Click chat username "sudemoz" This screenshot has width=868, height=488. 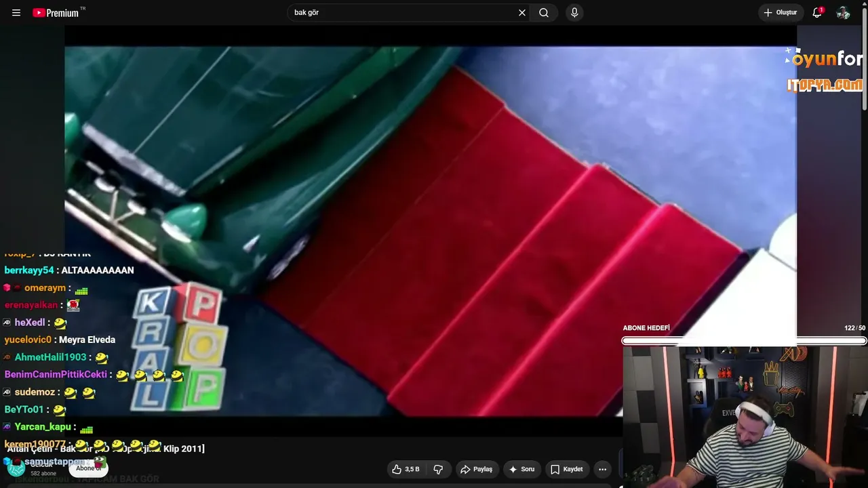pyautogui.click(x=35, y=392)
